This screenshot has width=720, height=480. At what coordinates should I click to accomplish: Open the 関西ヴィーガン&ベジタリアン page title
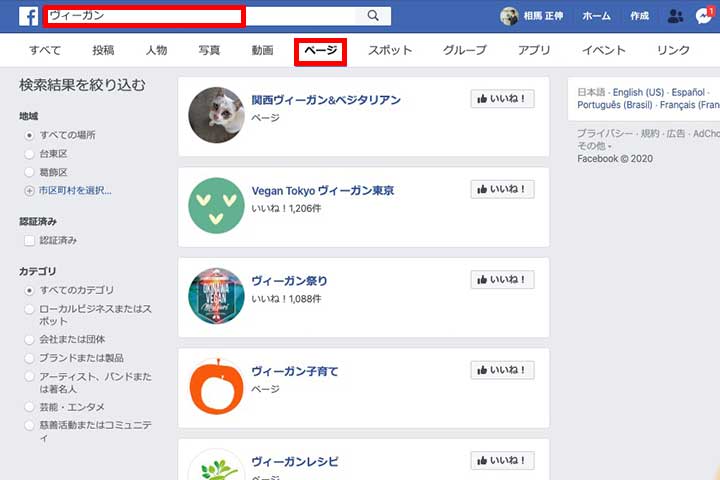pos(326,100)
